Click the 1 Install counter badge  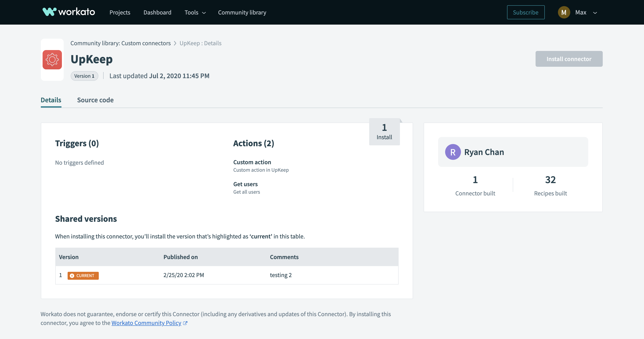(x=384, y=132)
